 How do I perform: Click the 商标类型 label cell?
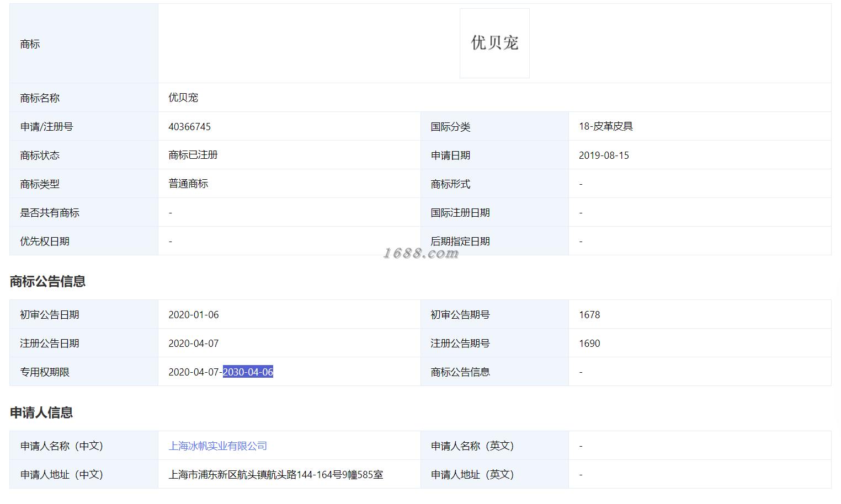coord(84,184)
